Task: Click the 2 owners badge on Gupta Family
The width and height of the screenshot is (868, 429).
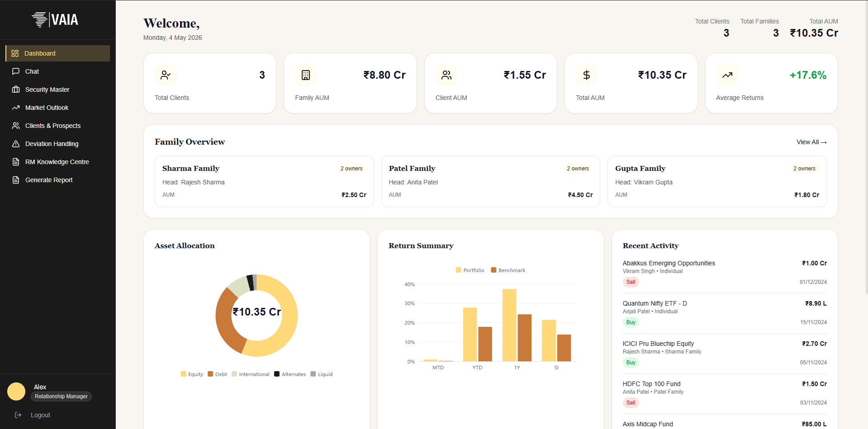Action: pos(804,169)
